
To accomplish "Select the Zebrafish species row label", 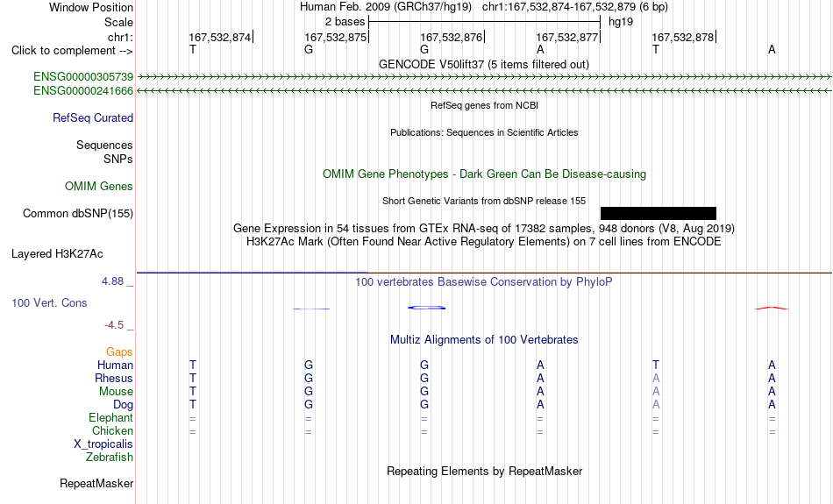I will click(x=110, y=458).
